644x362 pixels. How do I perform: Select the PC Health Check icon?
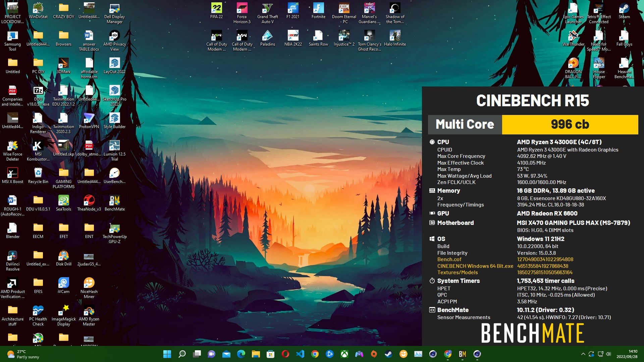pos(38,315)
